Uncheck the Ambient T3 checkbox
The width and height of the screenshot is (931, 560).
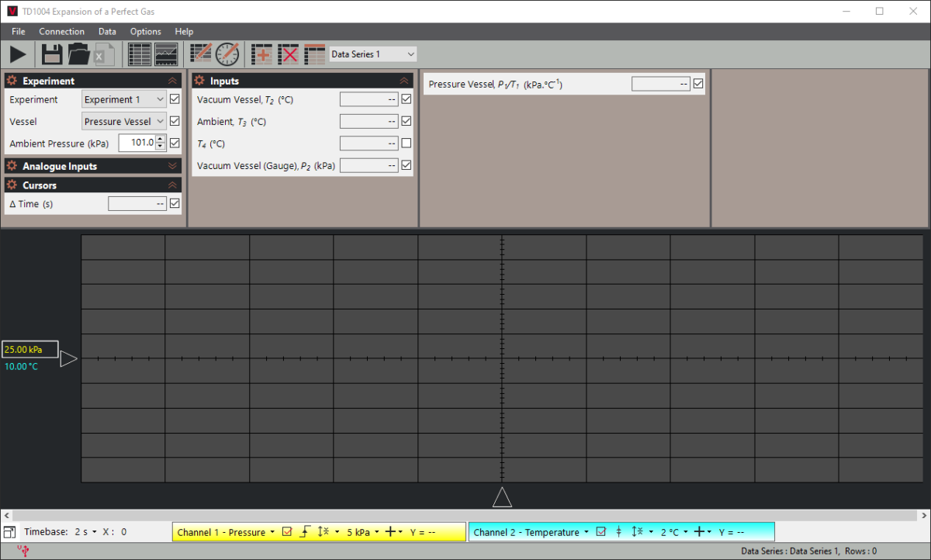pos(407,121)
